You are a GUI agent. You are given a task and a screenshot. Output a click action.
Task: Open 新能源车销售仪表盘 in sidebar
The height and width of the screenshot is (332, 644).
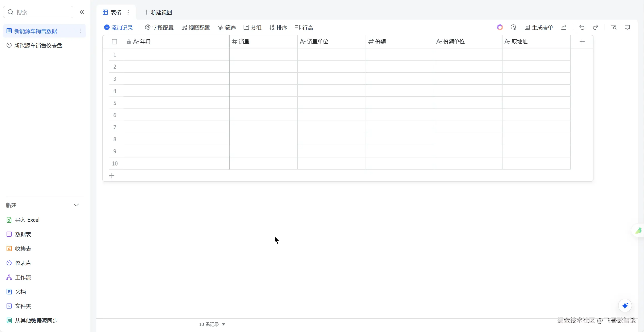38,45
